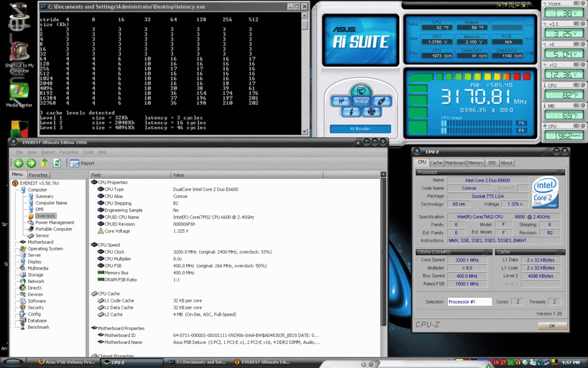The height and width of the screenshot is (368, 588).
Task: Open the Favorites menu in EVEREST
Action: click(69, 152)
